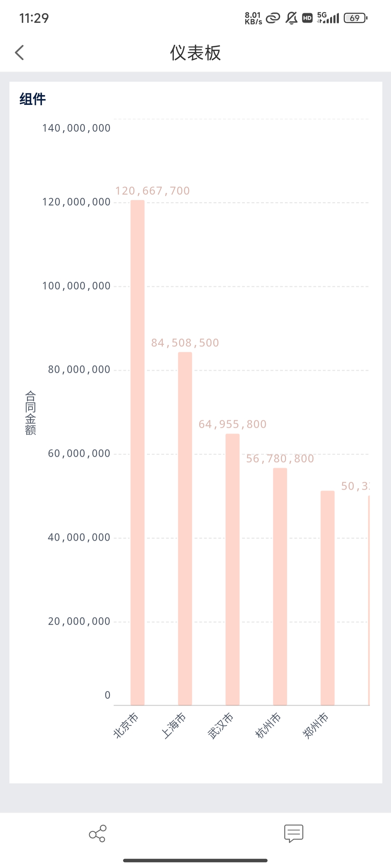Tap the muted notification bell icon
Screen dimensions: 391x868
click(291, 18)
